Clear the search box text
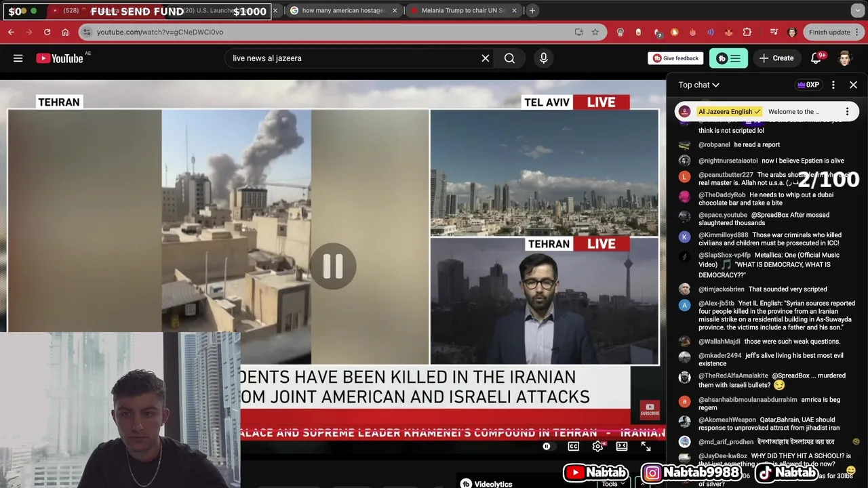 486,58
